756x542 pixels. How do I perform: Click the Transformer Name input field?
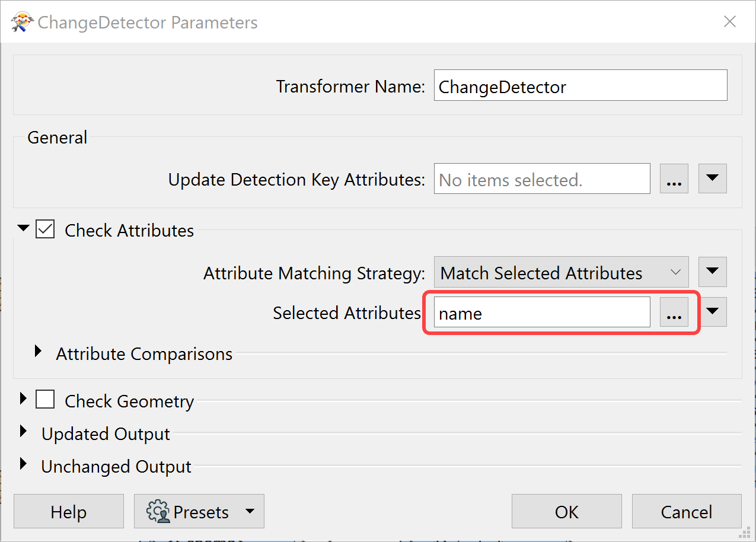click(580, 85)
